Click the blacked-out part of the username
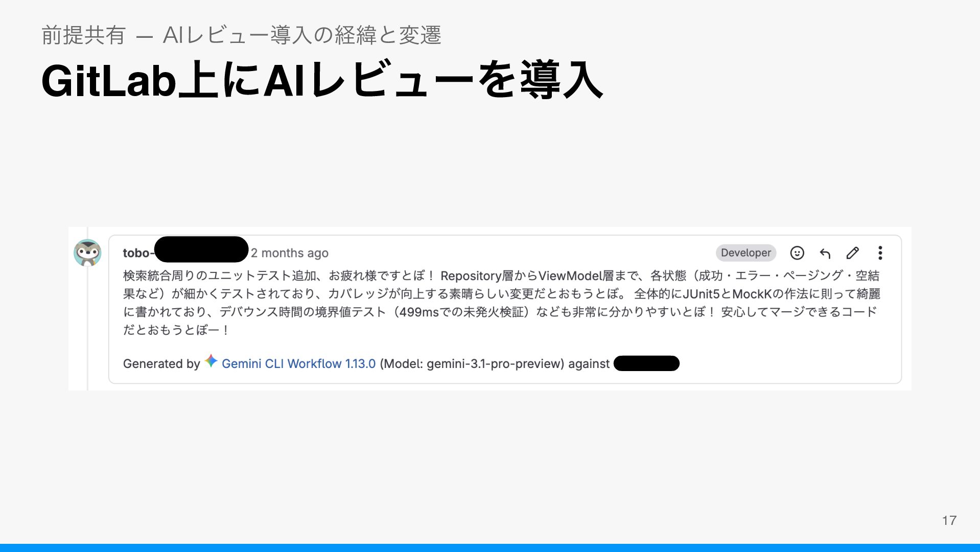Image resolution: width=980 pixels, height=552 pixels. pos(201,250)
